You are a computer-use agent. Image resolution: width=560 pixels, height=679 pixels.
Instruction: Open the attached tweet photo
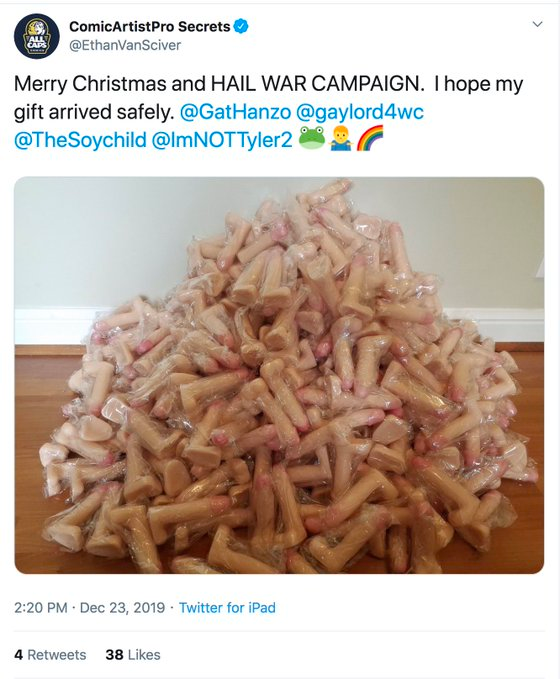tap(279, 375)
